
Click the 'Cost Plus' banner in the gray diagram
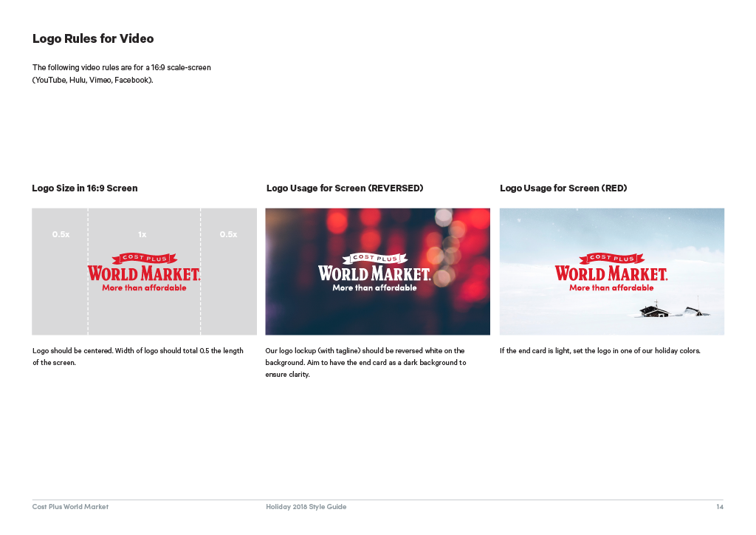click(x=144, y=258)
